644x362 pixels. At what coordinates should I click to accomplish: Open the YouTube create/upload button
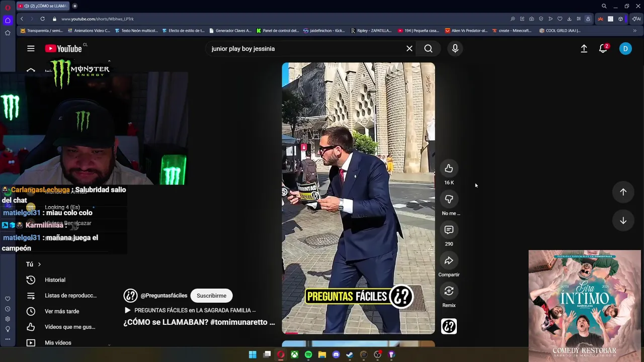pyautogui.click(x=584, y=49)
